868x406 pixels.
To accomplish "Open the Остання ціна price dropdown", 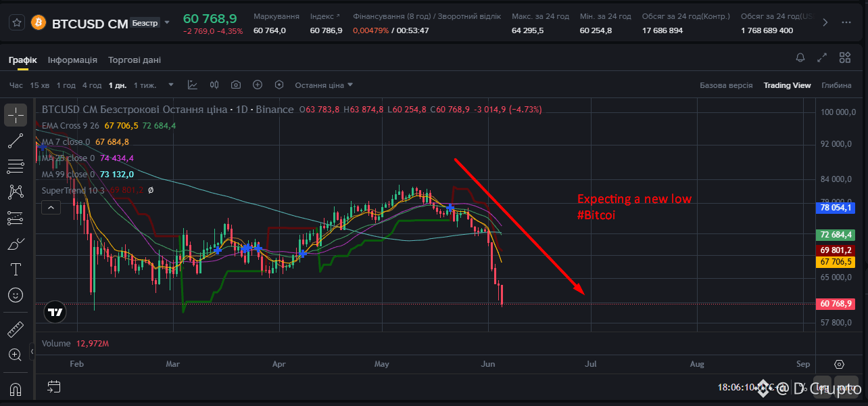I will pos(324,85).
